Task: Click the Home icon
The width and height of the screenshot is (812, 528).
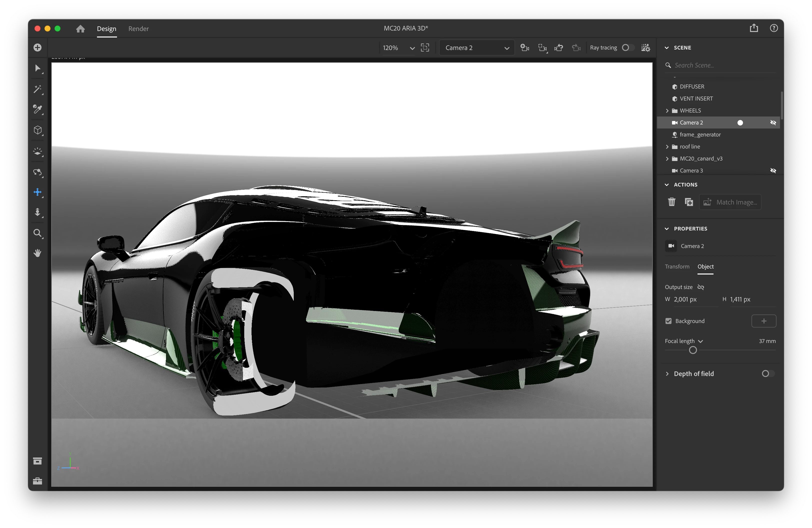Action: [80, 29]
